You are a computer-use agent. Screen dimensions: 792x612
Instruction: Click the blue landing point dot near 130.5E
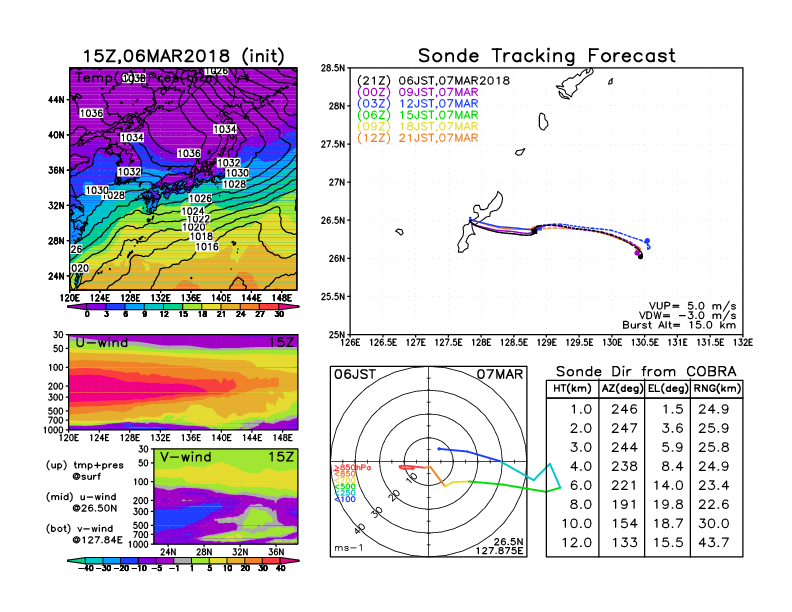tap(647, 241)
